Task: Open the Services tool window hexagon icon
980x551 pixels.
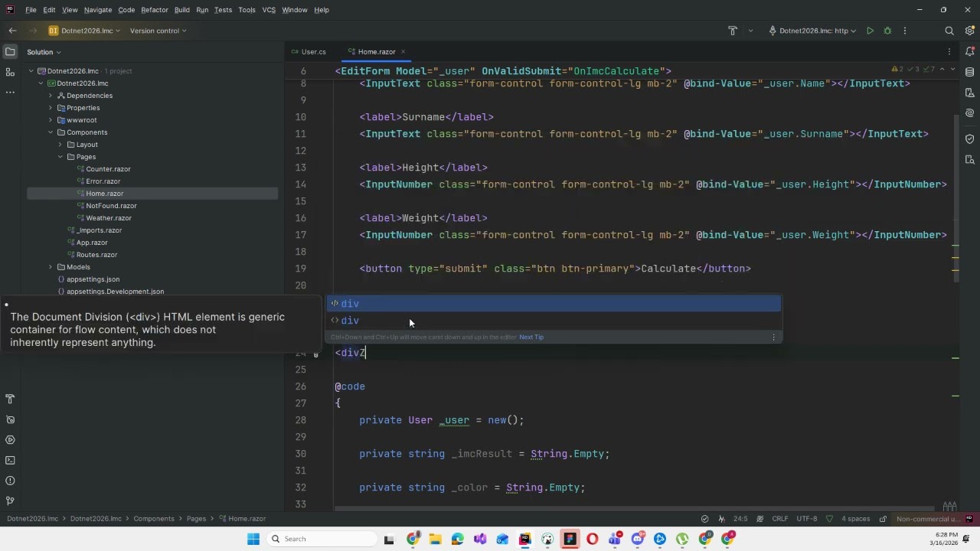Action: [x=10, y=440]
